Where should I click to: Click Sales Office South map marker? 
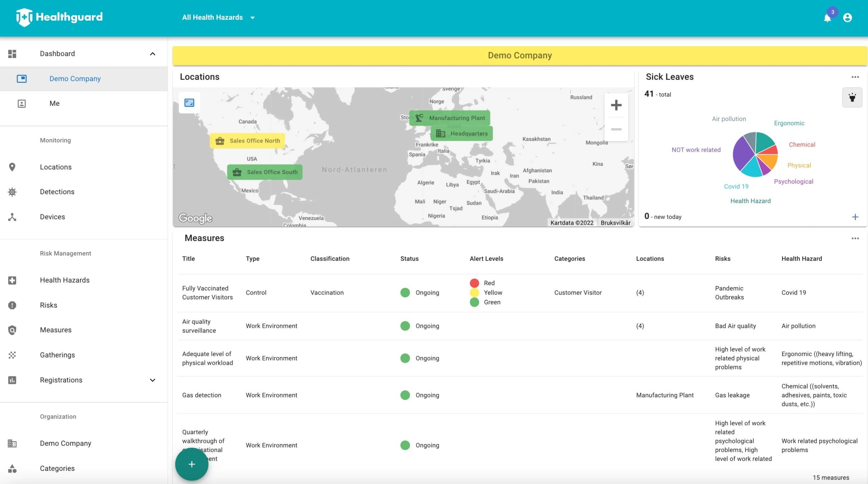coord(265,172)
